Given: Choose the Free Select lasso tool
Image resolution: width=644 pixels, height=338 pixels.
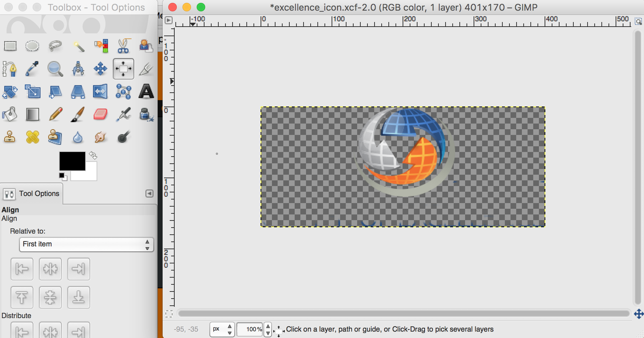Looking at the screenshot, I should tap(55, 46).
